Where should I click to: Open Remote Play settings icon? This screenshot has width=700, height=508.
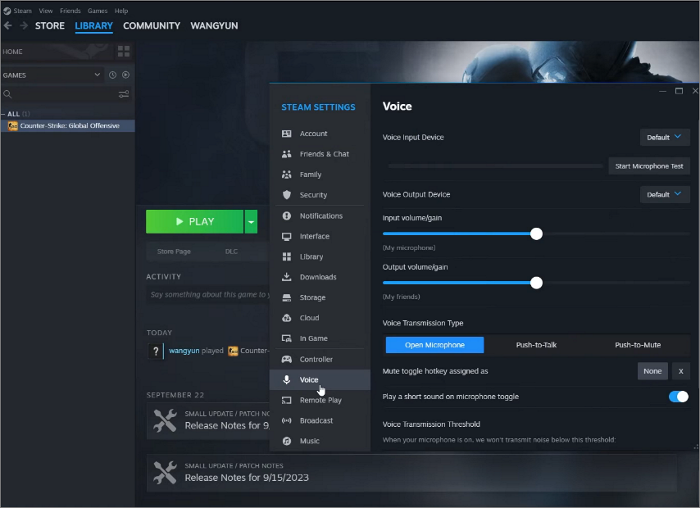tap(287, 400)
